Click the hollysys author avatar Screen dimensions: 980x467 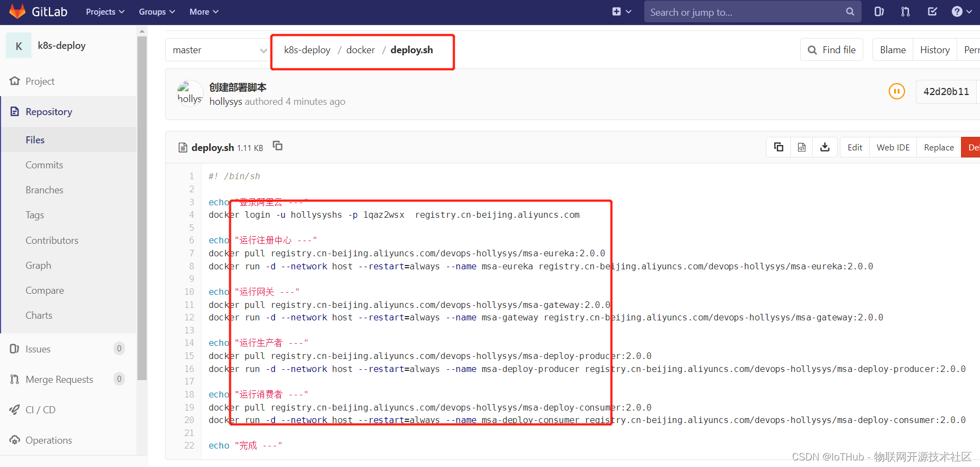[x=190, y=93]
